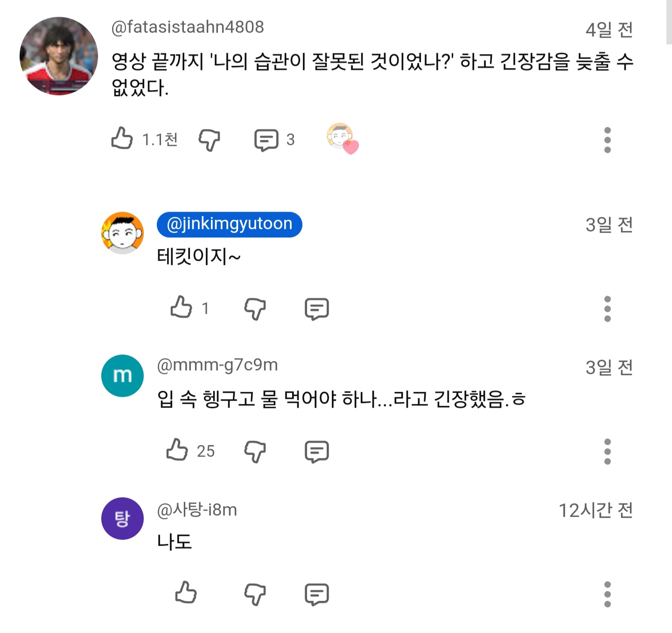Dislike the @mmm-g7c9m reply

(255, 451)
